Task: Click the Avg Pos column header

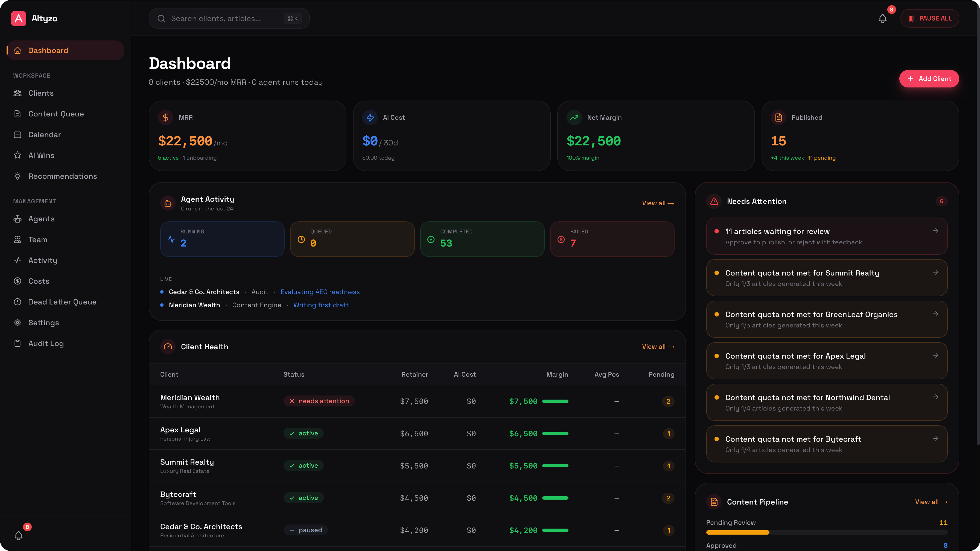Action: (606, 374)
